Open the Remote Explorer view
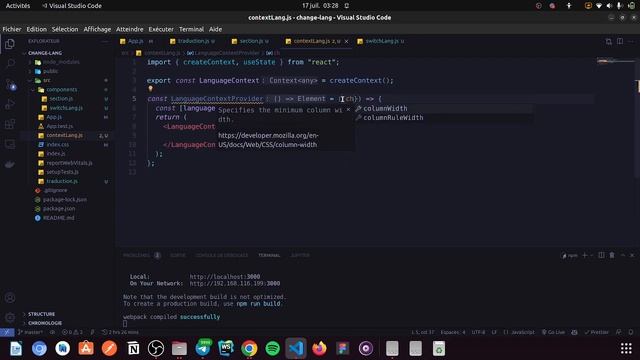640x360 pixels. 10,144
